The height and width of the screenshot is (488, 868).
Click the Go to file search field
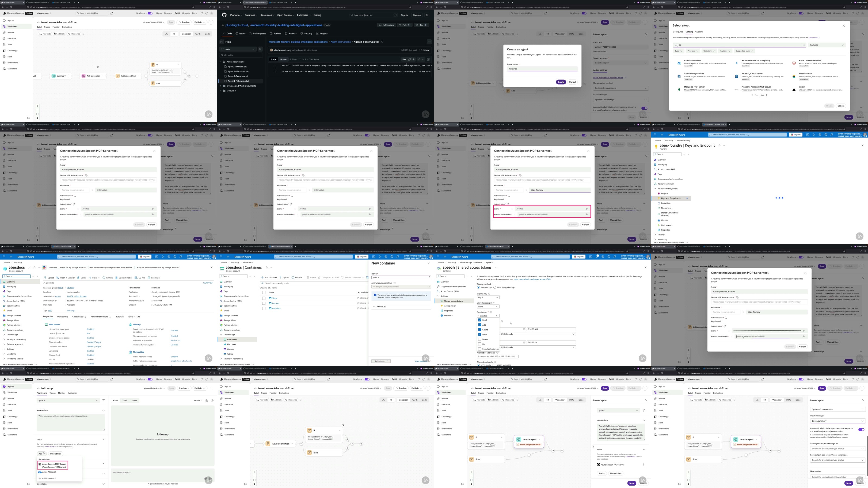[x=241, y=55]
